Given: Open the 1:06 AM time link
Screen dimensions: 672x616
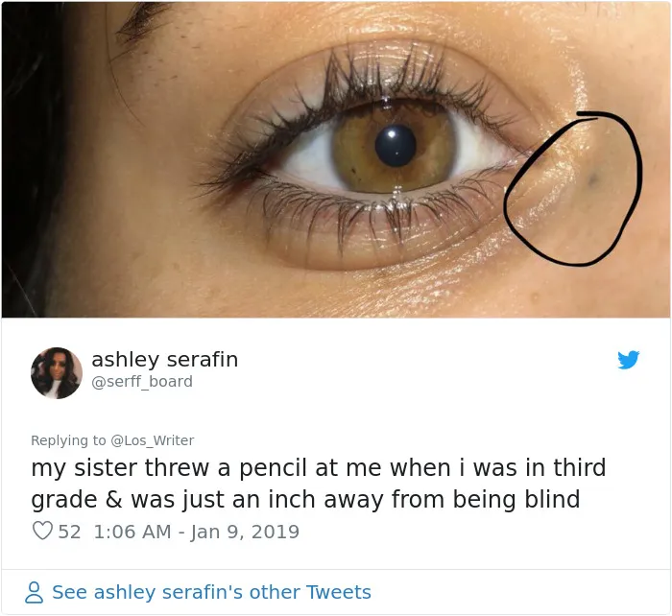Looking at the screenshot, I should pos(132,532).
